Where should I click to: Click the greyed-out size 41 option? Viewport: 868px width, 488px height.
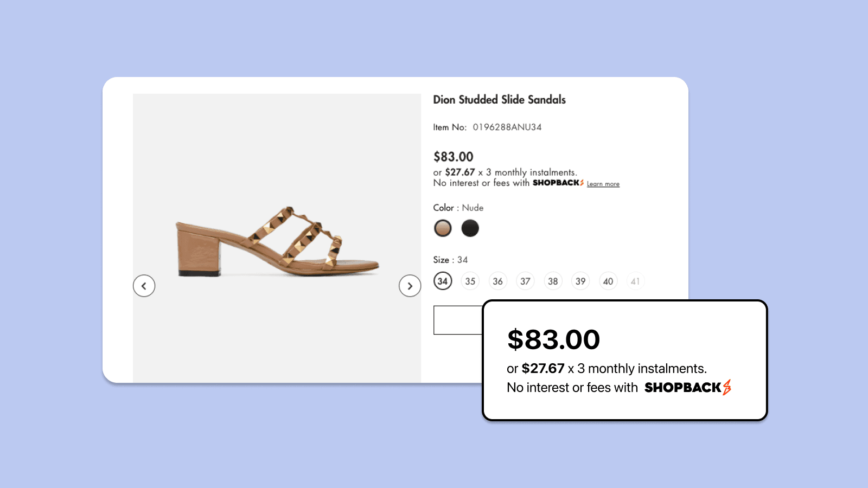pos(635,281)
